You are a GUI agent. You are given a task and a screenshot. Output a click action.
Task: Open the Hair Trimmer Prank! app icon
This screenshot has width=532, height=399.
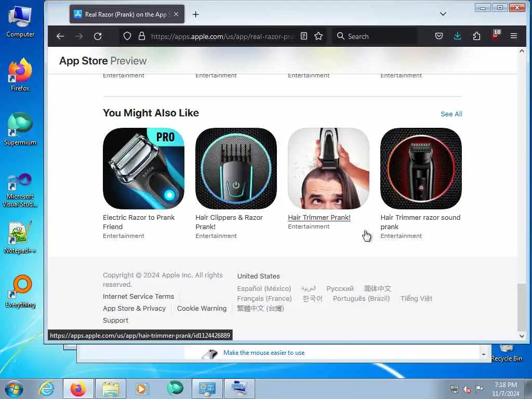(328, 168)
